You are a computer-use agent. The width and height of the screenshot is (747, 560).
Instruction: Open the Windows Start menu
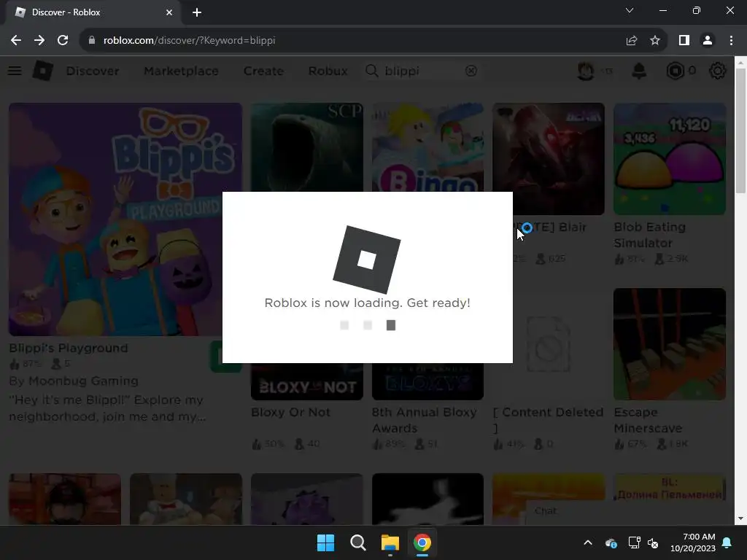point(326,542)
